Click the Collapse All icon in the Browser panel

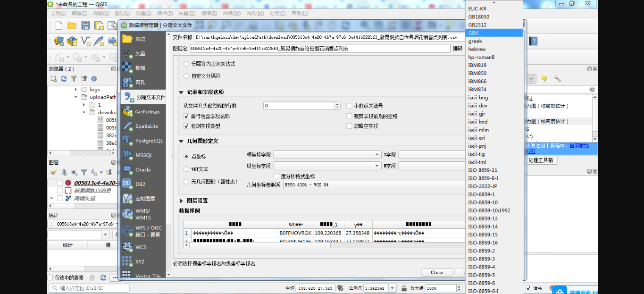coord(84,79)
